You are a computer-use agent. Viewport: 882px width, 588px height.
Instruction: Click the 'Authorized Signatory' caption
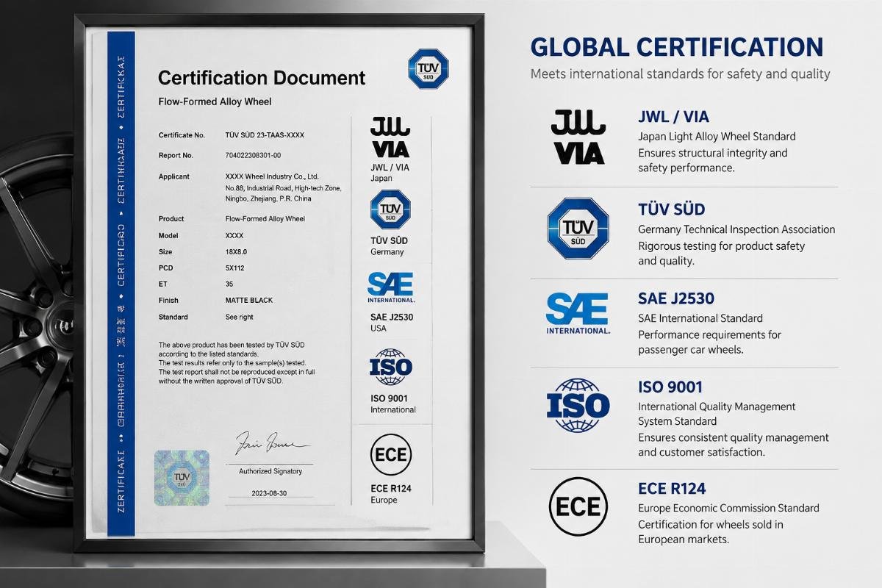270,471
